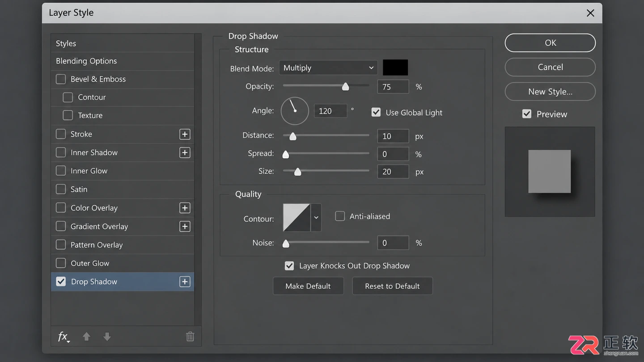
Task: Enable the Satin checkbox
Action: pos(61,189)
